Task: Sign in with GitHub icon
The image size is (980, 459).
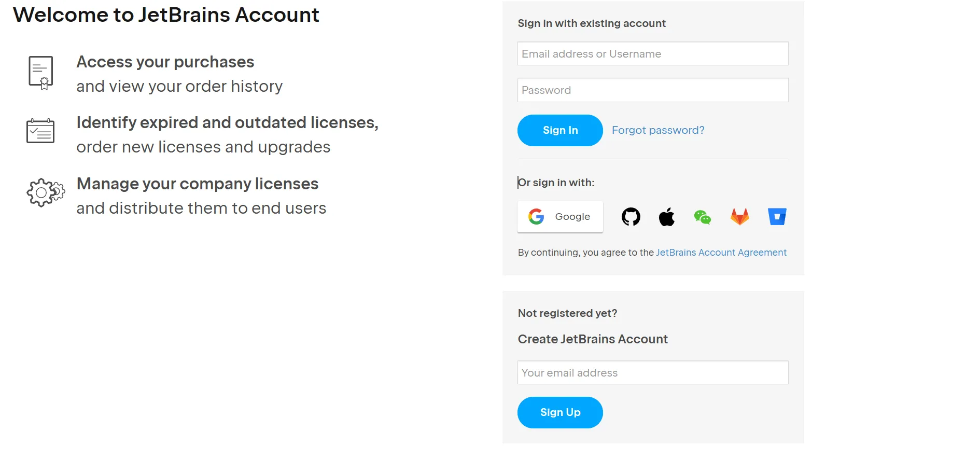Action: [631, 217]
